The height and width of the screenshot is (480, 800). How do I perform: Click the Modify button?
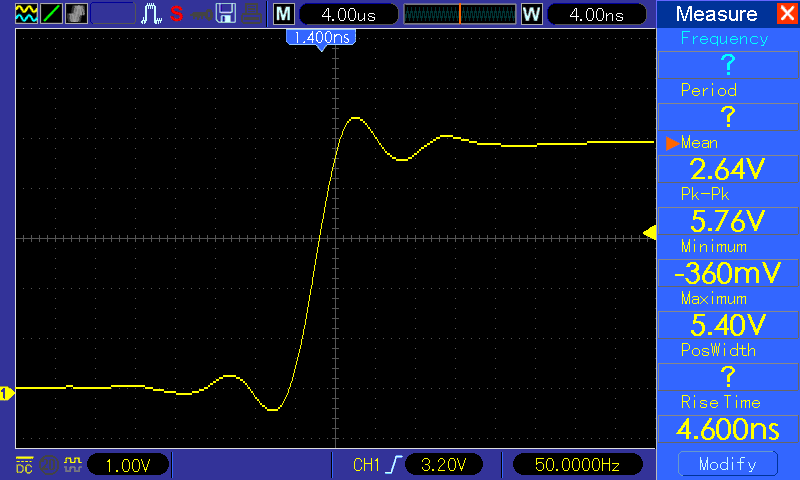point(728,464)
